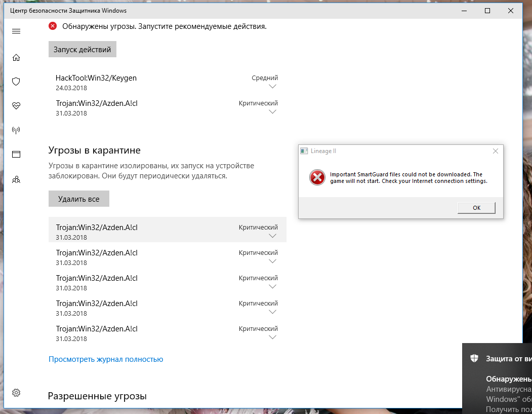This screenshot has height=414, width=532.
Task: Open Firewall and network protection icon
Action: [16, 130]
